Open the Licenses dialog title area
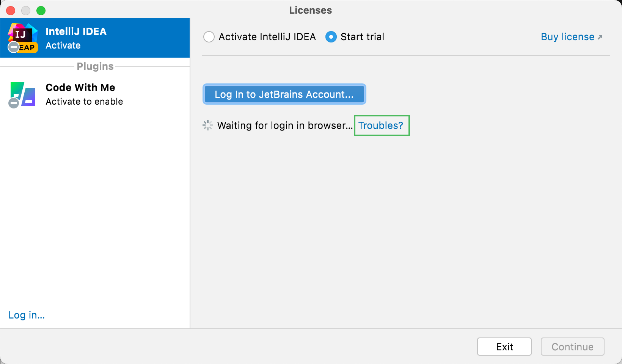This screenshot has height=364, width=622. tap(310, 10)
